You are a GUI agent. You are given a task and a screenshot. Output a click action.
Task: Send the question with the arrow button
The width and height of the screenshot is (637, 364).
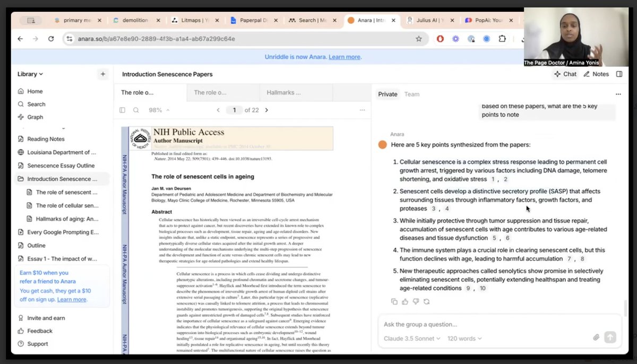[x=610, y=337]
